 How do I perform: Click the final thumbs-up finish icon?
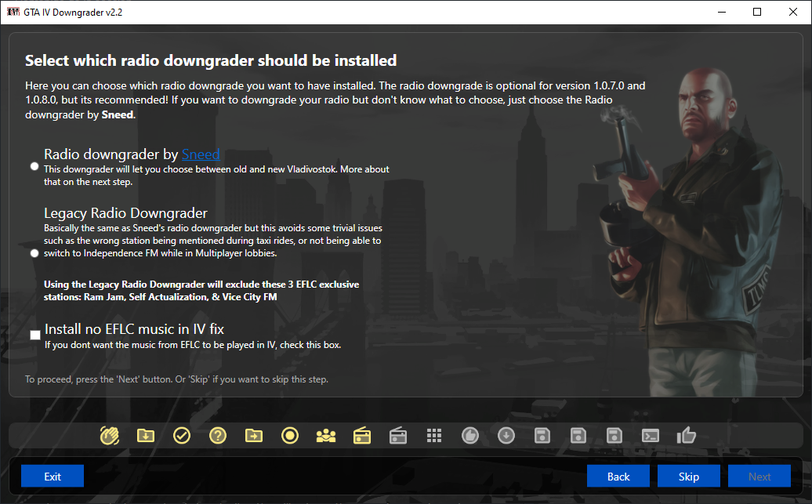coord(686,435)
